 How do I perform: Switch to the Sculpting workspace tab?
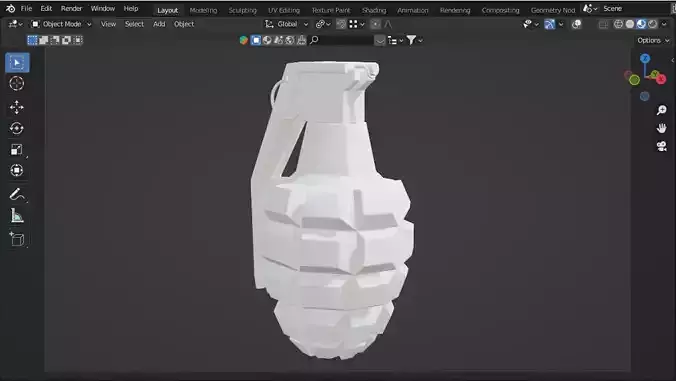242,10
